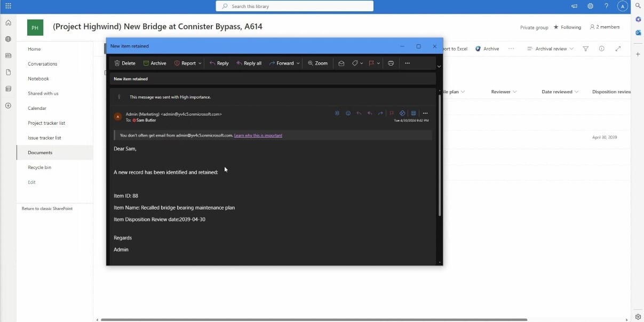The width and height of the screenshot is (644, 322).
Task: Mark message as unread via envelope icon
Action: coord(341,63)
